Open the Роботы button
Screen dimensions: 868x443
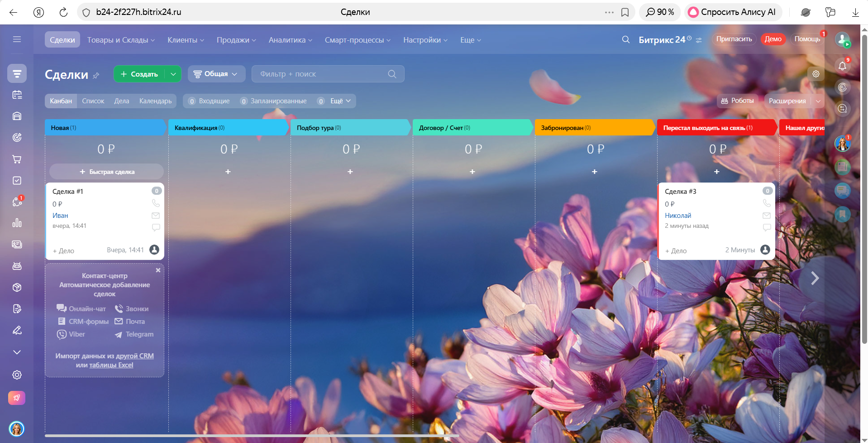pos(738,101)
